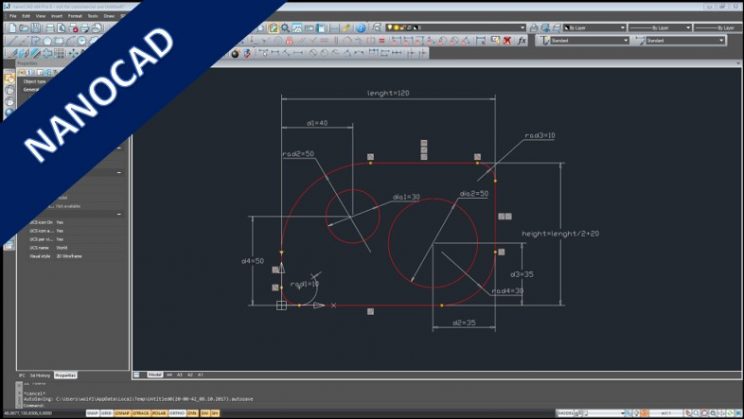Screen dimensions: 744x419
Task: Switch to the A4 layout tab
Action: [x=169, y=374]
